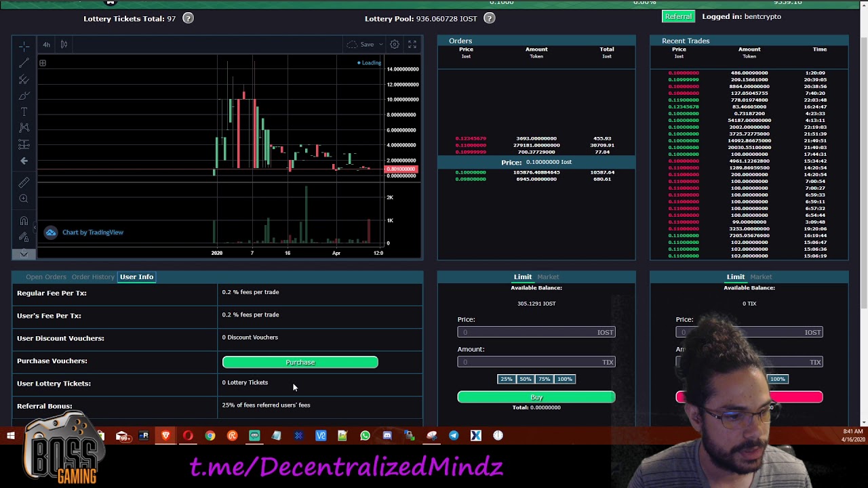Select the crosshair cursor tool
This screenshot has width=868, height=488.
pyautogui.click(x=24, y=46)
